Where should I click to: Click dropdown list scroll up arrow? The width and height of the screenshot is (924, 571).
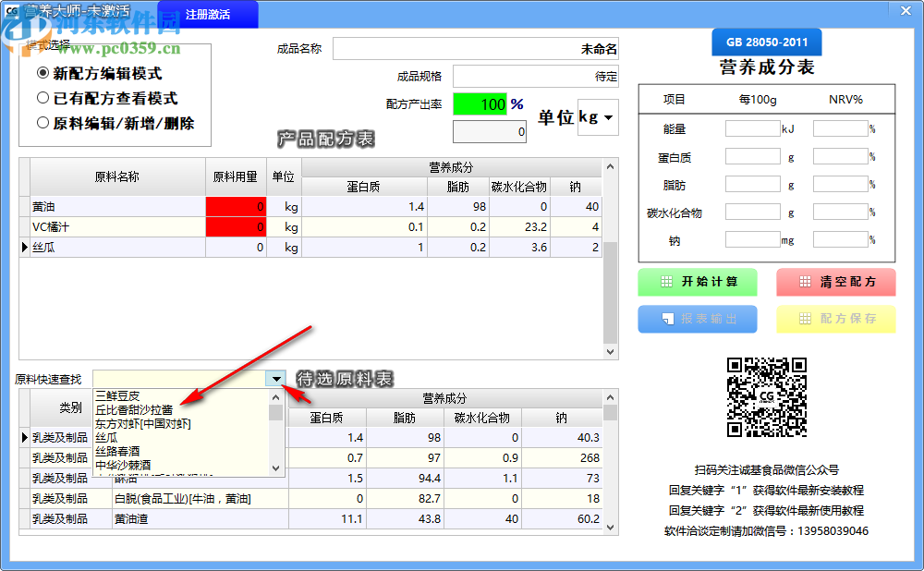click(275, 397)
